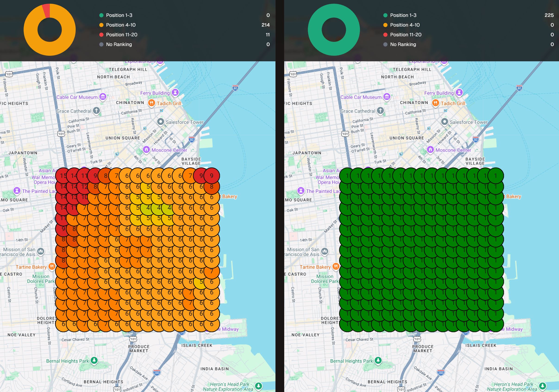559x392 pixels.
Task: Click the Moscone Center icon on the right map
Action: click(430, 150)
